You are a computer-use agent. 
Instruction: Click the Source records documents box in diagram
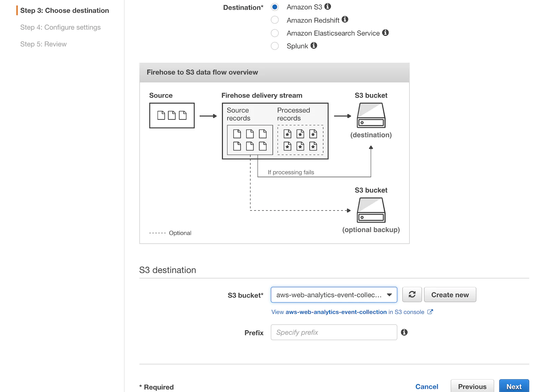[250, 140]
